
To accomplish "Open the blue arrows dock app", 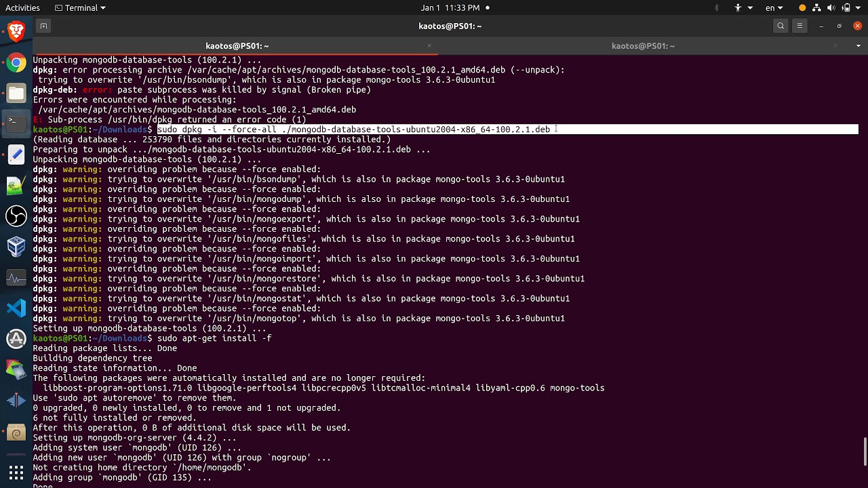I will 16,401.
